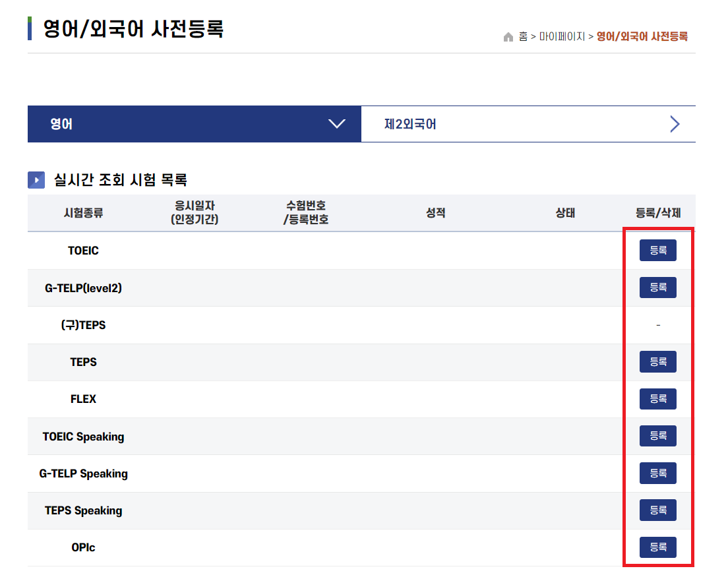Click the 시험종류 column header
This screenshot has height=579, width=728.
(x=83, y=213)
